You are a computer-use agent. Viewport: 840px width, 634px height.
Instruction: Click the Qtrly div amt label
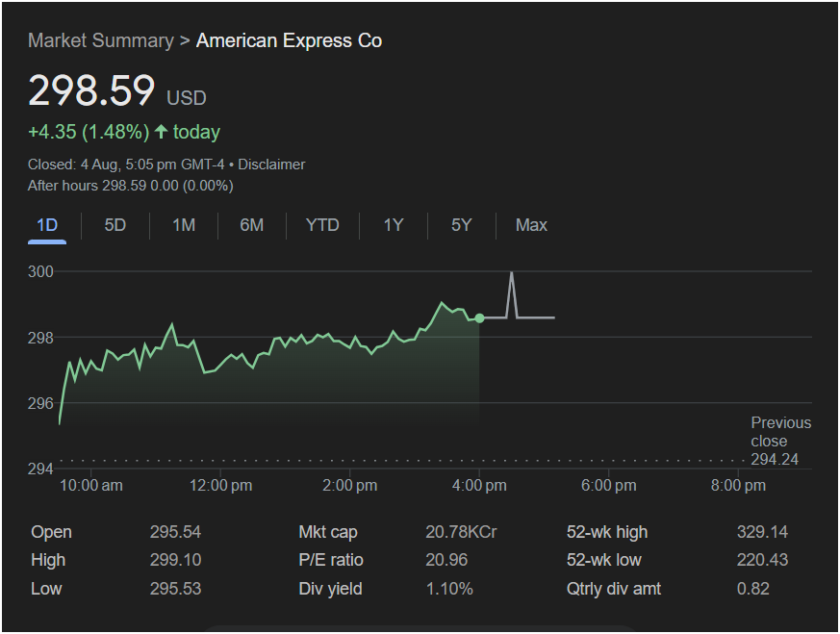coord(614,589)
